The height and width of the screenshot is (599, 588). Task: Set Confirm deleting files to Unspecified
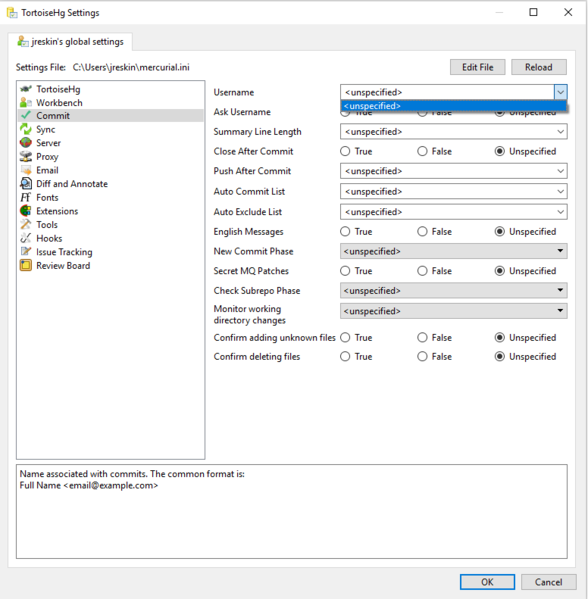(500, 356)
